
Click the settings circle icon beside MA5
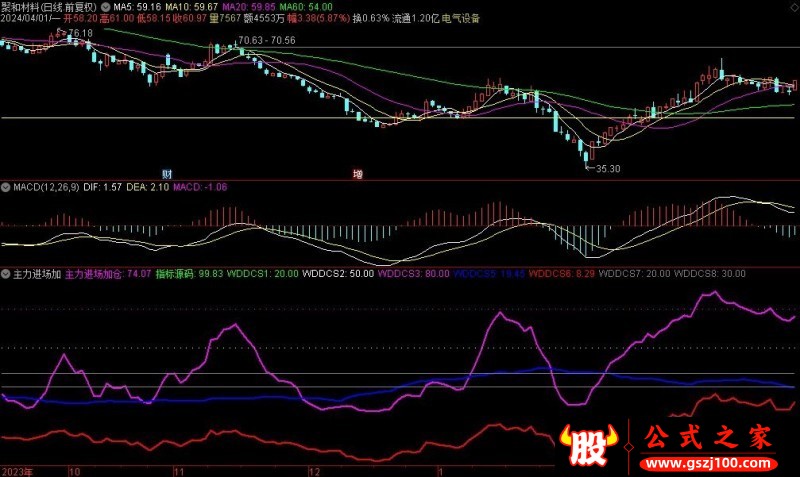coord(105,6)
